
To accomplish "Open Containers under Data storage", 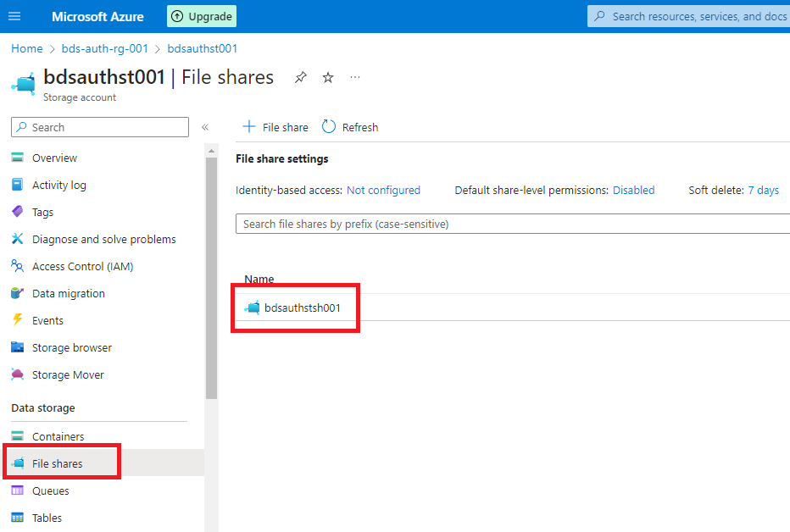I will (x=58, y=437).
